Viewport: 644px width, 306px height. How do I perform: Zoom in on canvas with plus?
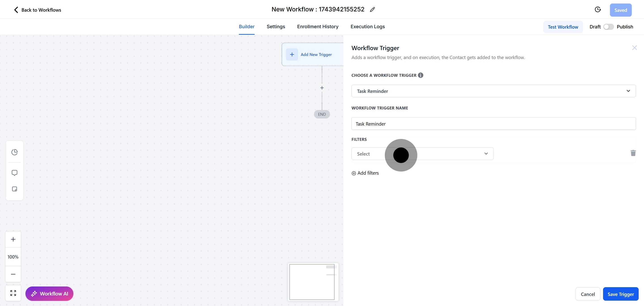tap(13, 239)
